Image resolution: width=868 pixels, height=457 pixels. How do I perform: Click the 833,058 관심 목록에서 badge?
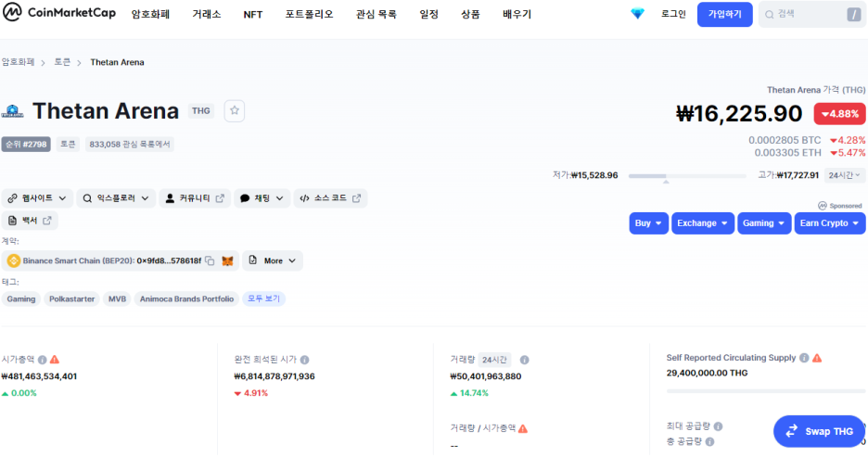coord(130,145)
